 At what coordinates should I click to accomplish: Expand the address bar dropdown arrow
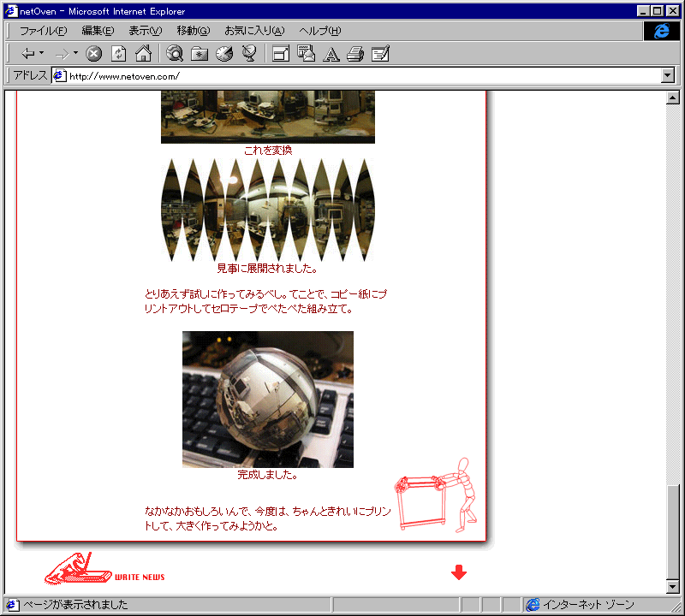click(668, 76)
